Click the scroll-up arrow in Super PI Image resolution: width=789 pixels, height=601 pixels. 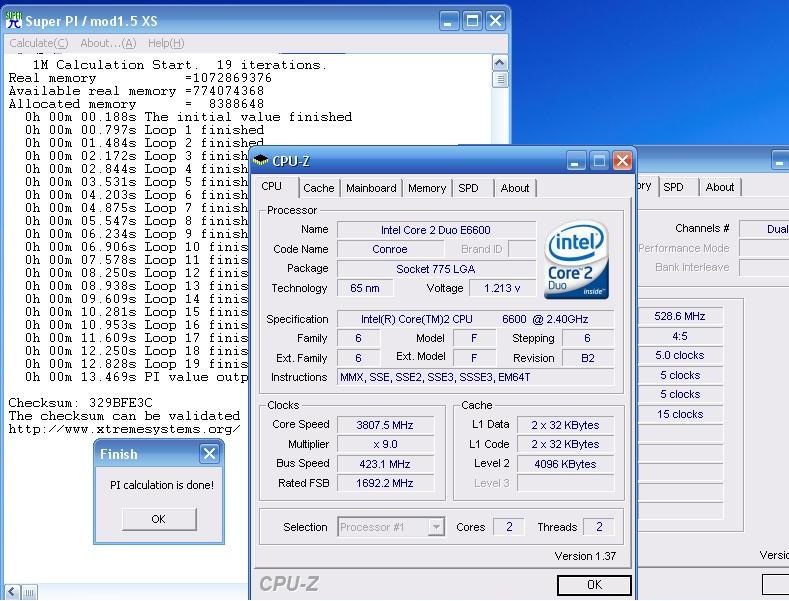click(x=500, y=63)
